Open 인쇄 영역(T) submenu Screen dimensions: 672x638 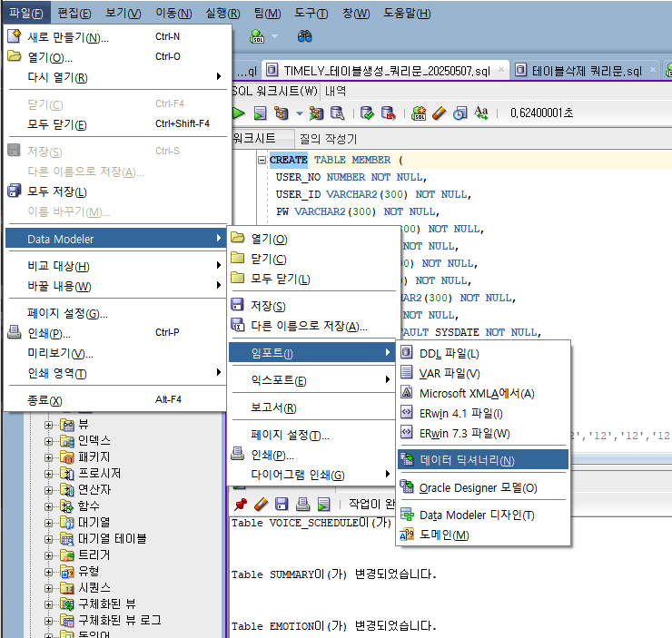point(116,373)
